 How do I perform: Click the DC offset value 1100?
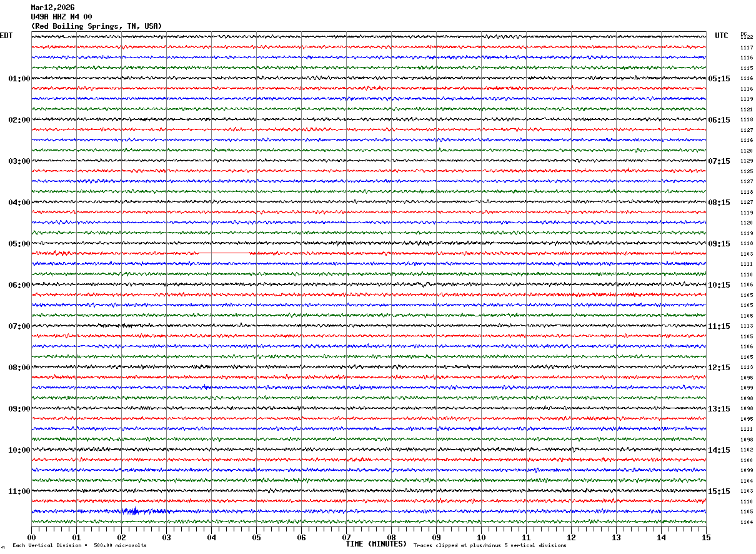tap(747, 461)
